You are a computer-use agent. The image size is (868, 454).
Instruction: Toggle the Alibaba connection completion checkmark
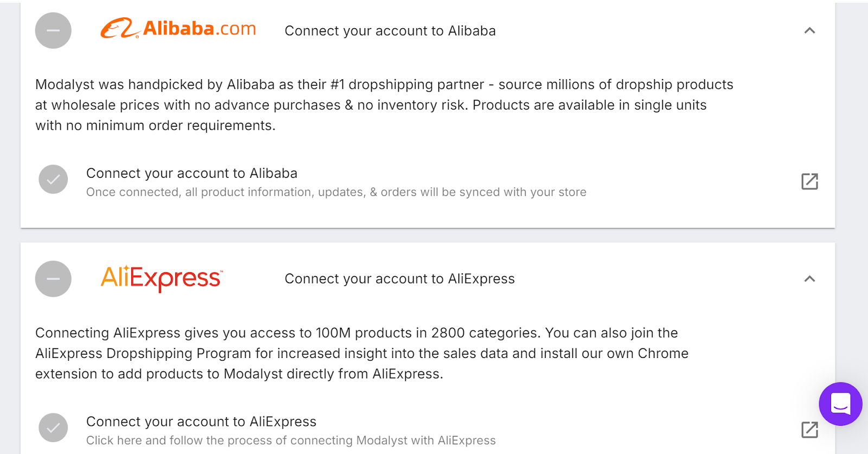(53, 179)
